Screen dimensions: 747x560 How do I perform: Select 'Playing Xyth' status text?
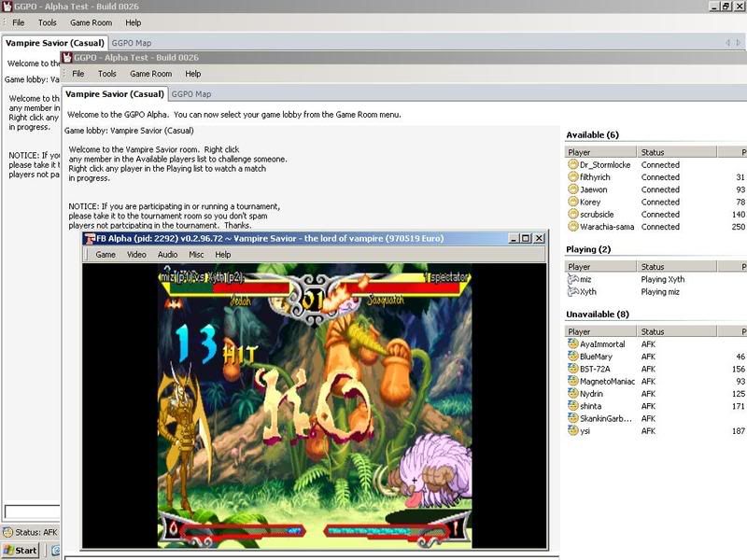pyautogui.click(x=663, y=279)
